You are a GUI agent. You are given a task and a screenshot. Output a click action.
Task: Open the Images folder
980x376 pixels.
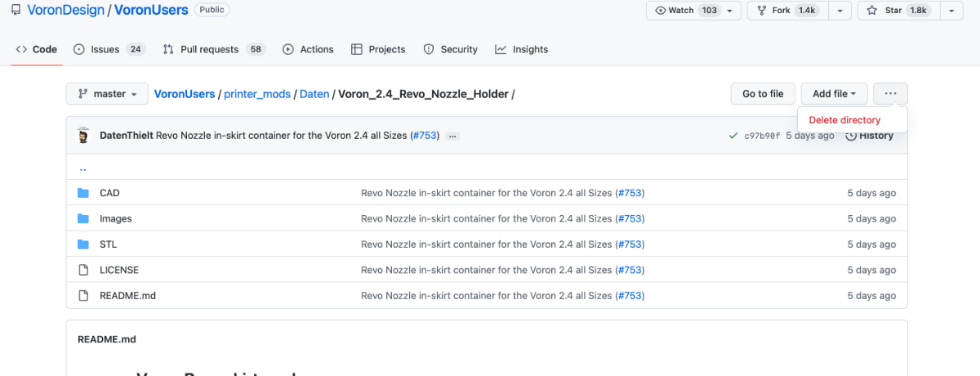115,218
